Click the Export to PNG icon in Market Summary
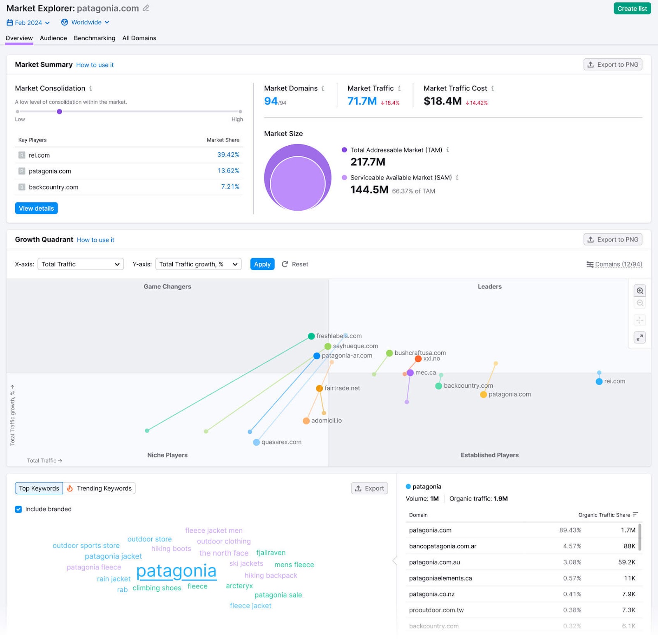 pyautogui.click(x=591, y=65)
